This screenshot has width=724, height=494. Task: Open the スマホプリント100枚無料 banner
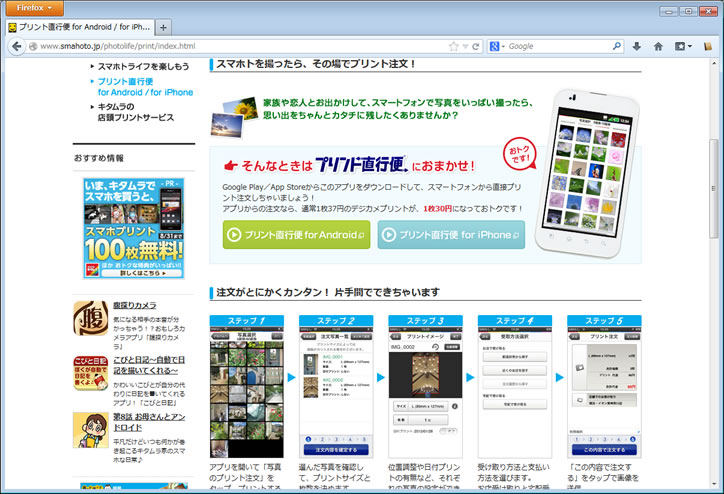click(x=134, y=228)
